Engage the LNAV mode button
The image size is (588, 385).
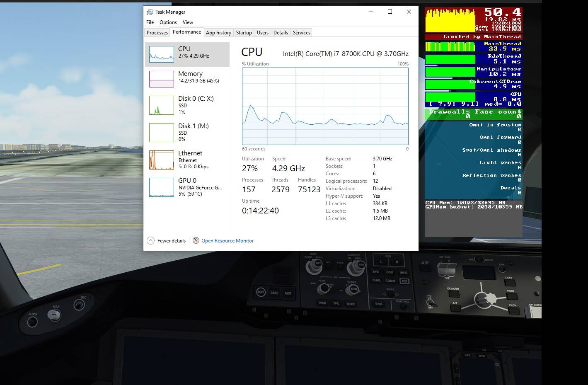pos(510,283)
